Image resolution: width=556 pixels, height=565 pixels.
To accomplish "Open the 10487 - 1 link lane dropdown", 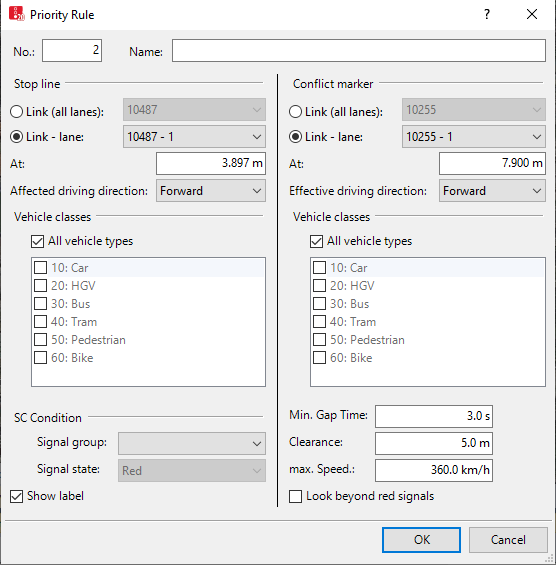I will (x=194, y=137).
